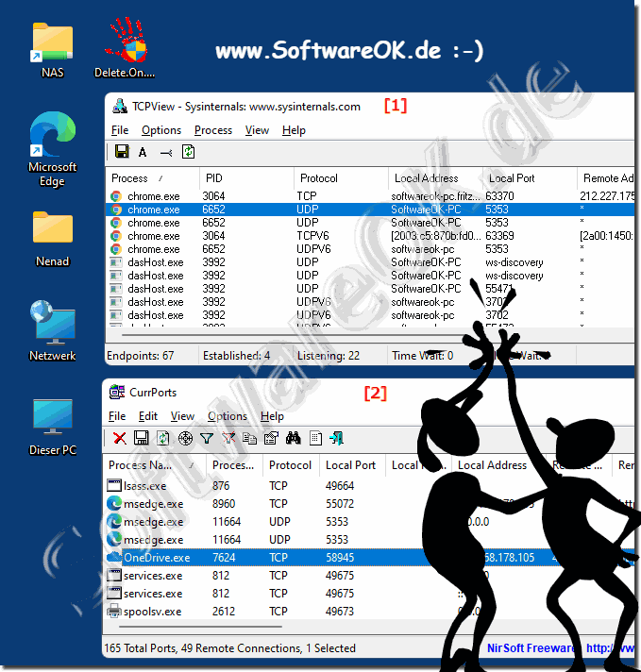The image size is (641, 672).
Task: Sort TCPView by the Process column header
Action: click(x=152, y=177)
